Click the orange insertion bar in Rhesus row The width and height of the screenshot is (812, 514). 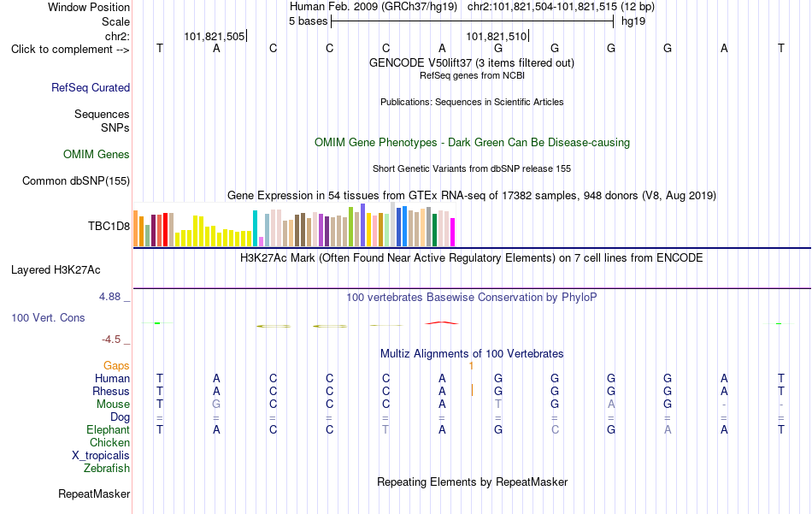coord(472,390)
